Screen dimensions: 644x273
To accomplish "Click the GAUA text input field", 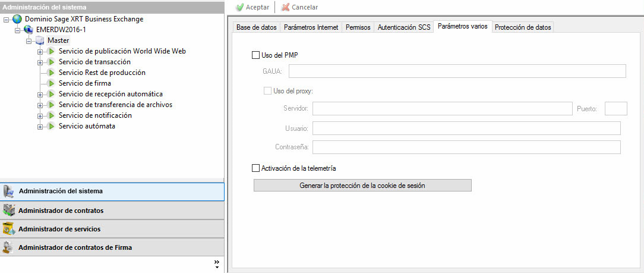I will point(457,71).
